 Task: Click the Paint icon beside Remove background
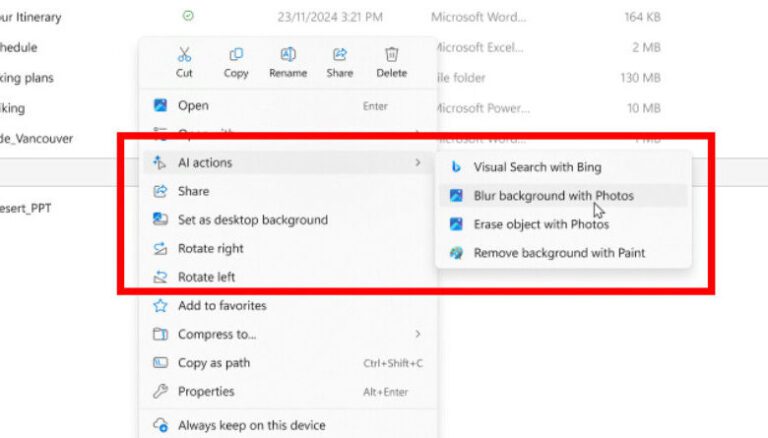tap(456, 253)
